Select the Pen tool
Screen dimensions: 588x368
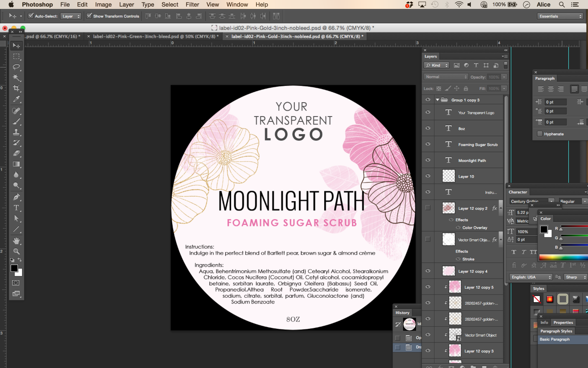(x=16, y=197)
